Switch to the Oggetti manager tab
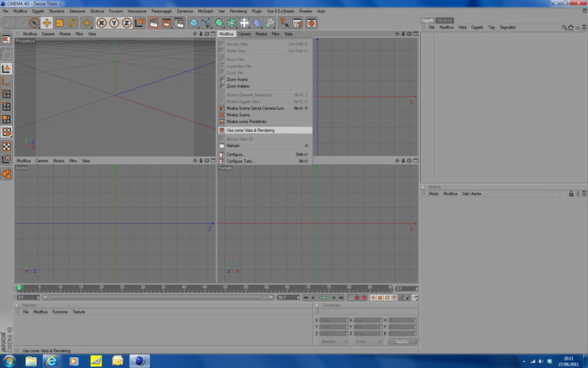Viewport: 588px width, 368px height. [427, 20]
